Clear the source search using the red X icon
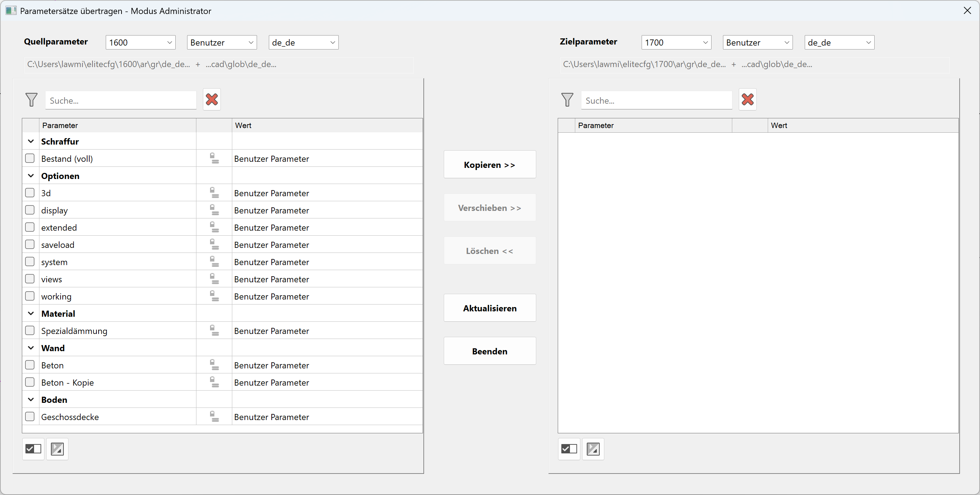 coord(212,99)
